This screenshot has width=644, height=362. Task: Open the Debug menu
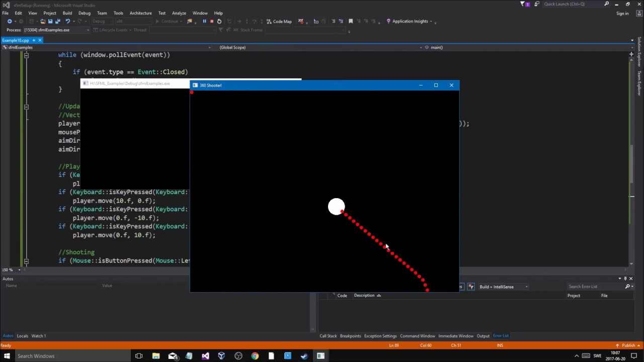point(84,13)
